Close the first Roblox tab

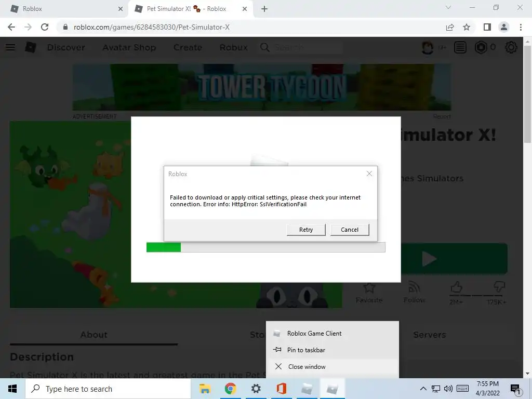point(120,9)
